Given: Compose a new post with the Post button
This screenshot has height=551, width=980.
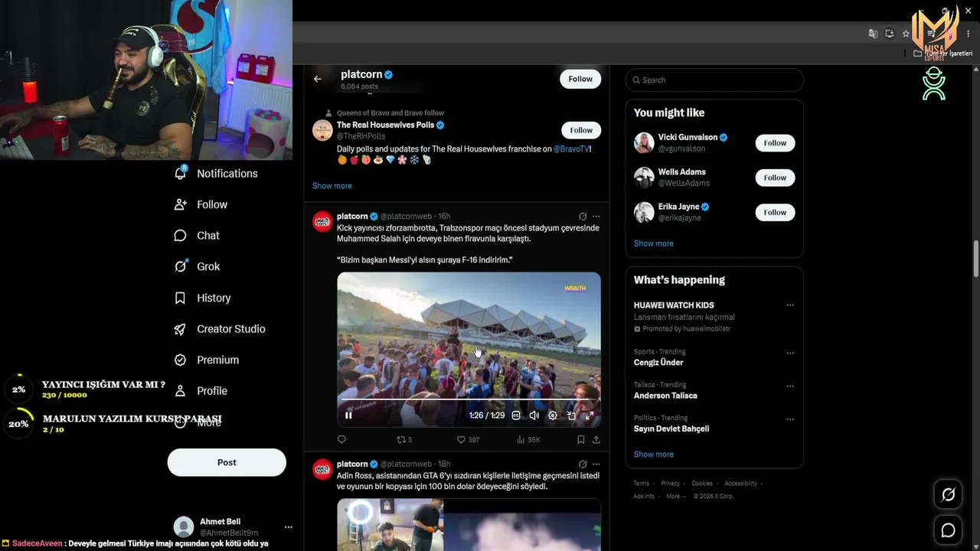Looking at the screenshot, I should (x=227, y=462).
